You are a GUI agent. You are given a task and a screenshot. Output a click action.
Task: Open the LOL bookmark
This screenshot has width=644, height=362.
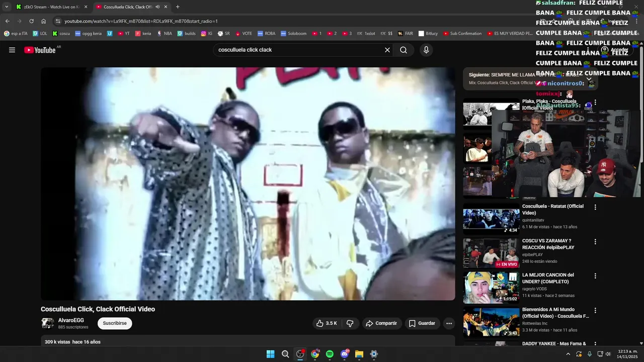pyautogui.click(x=40, y=34)
